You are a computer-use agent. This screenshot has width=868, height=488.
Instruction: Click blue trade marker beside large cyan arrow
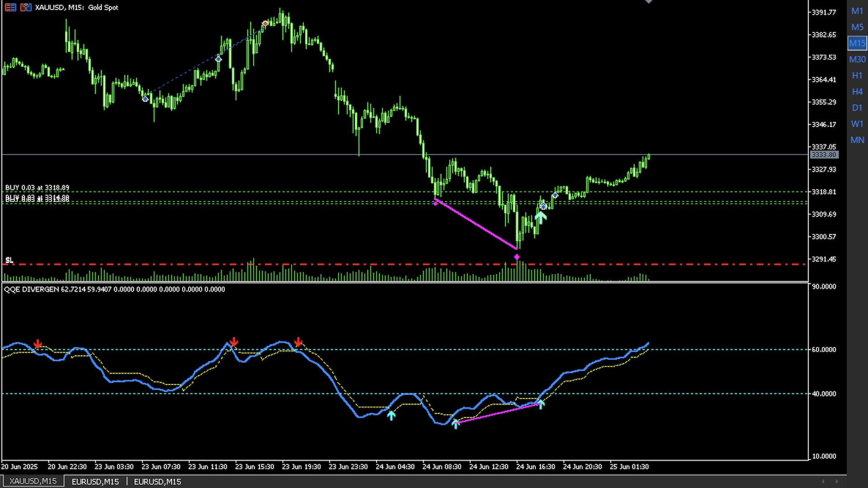pos(543,206)
